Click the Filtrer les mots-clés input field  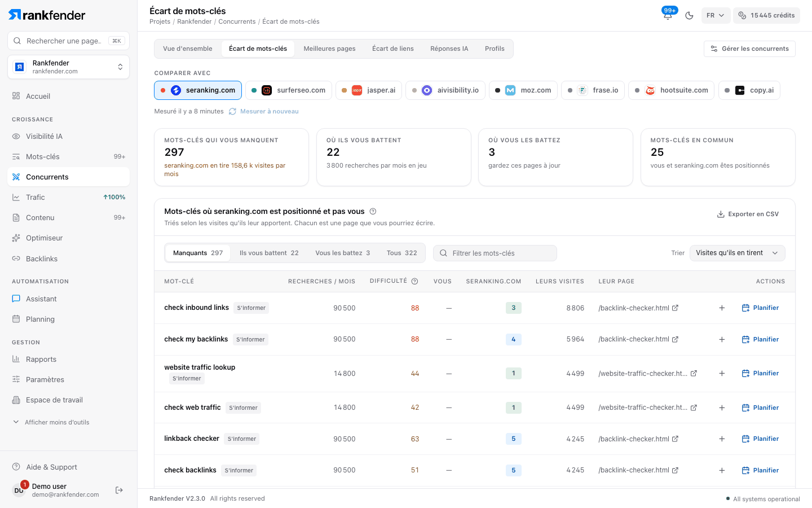495,253
